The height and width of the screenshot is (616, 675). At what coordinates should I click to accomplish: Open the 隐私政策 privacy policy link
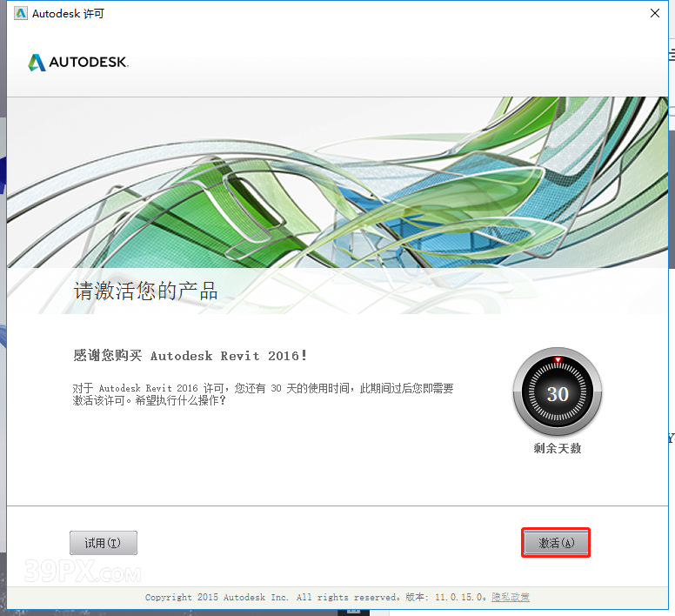click(x=511, y=597)
